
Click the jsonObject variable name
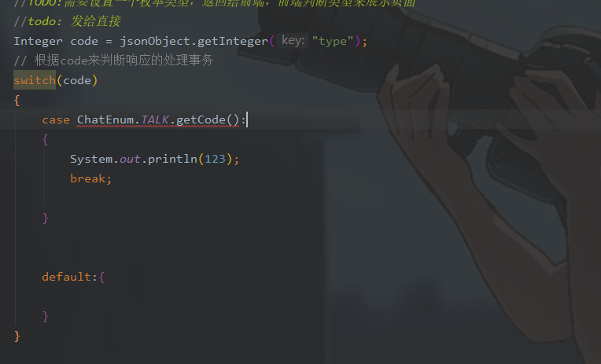pos(155,41)
